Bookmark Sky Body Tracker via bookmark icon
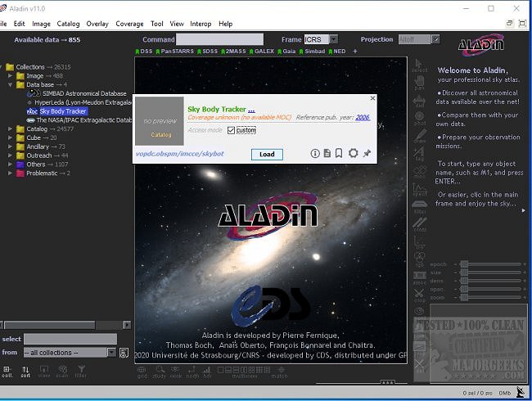The height and width of the screenshot is (401, 532). tap(339, 153)
